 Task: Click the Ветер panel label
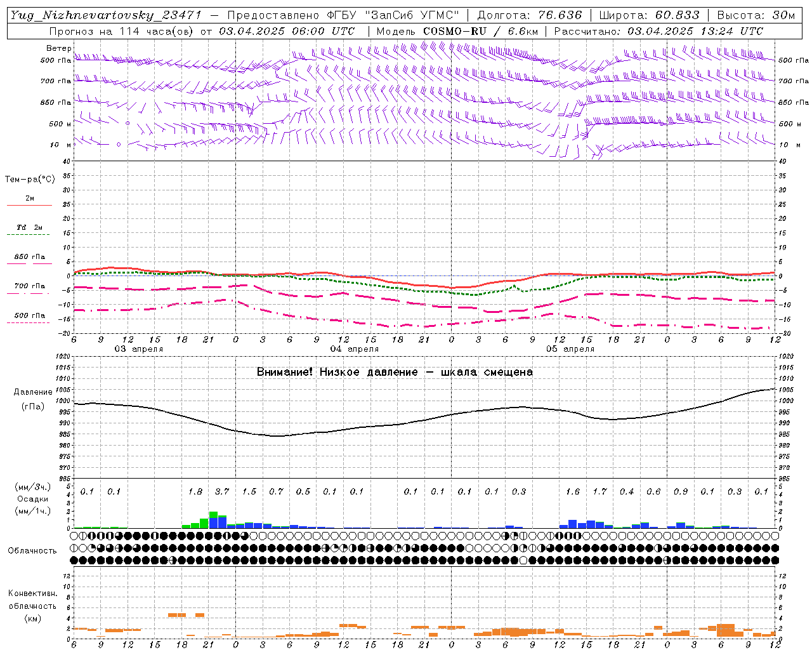pos(58,48)
